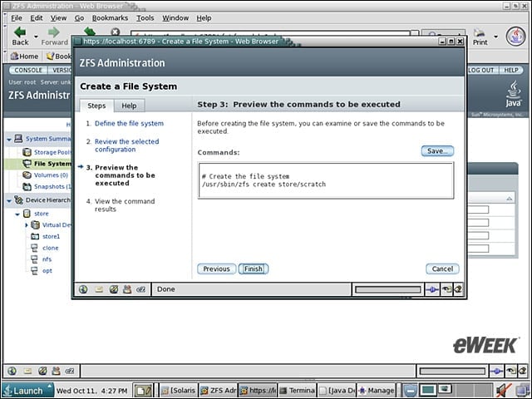Open the Tools menu
532x399 pixels.
(x=145, y=18)
